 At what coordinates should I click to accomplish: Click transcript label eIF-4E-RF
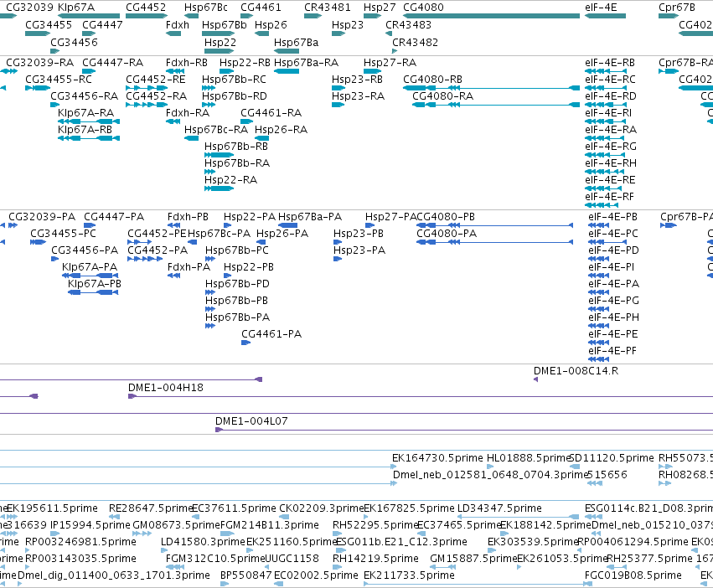609,197
